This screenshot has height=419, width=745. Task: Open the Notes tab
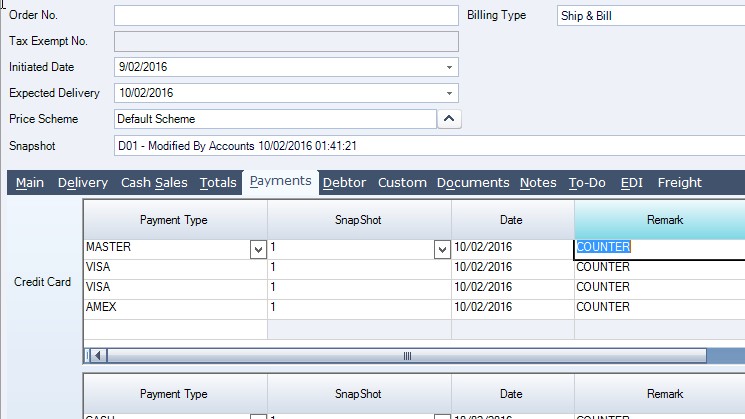pos(538,183)
